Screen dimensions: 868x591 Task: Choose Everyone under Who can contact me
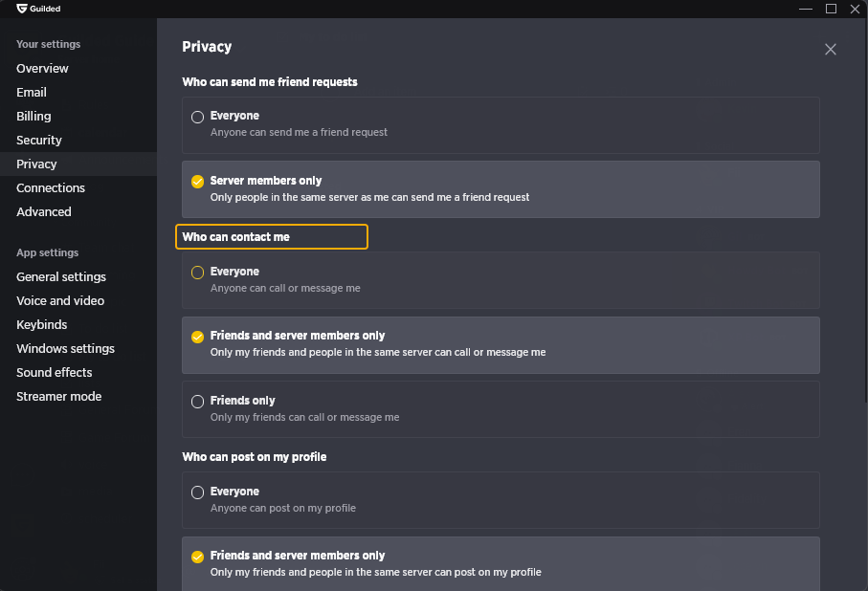tap(501, 280)
